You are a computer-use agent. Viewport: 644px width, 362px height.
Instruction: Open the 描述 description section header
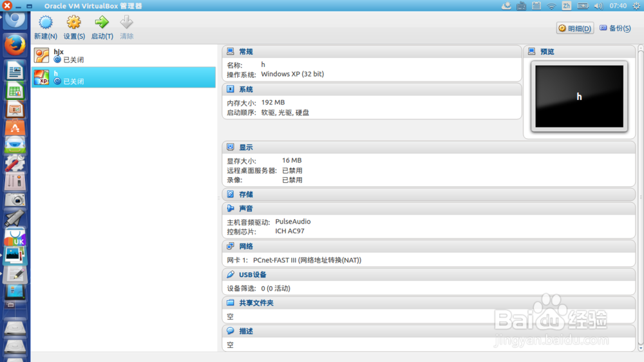pyautogui.click(x=429, y=332)
